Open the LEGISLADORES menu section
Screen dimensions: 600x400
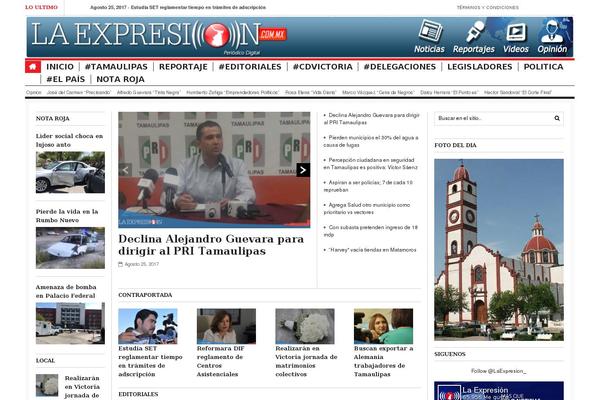click(x=479, y=67)
